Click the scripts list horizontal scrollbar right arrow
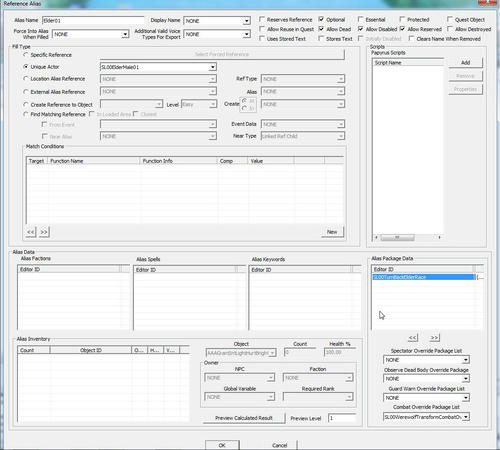This screenshot has height=450, width=500. pos(440,237)
